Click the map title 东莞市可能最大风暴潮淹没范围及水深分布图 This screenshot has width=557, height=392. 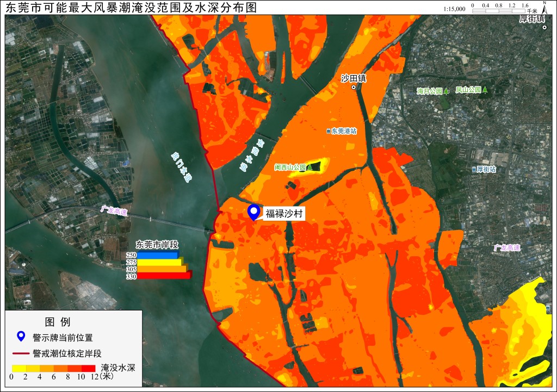131,8
